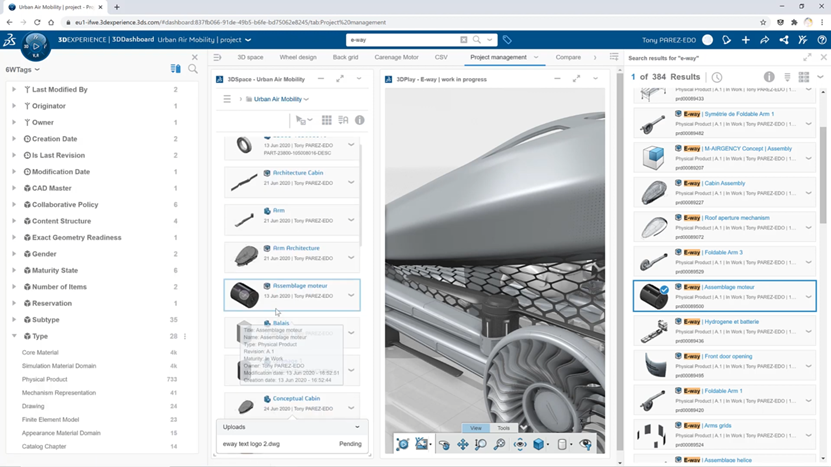The height and width of the screenshot is (467, 831).
Task: Open the 3DSpace hamburger menu
Action: [227, 99]
